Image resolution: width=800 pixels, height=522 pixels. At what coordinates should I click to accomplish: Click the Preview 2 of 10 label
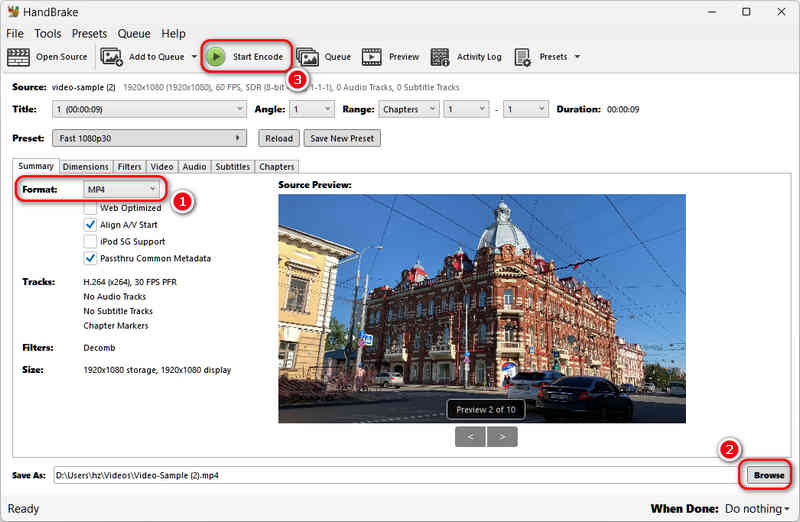[x=486, y=410]
